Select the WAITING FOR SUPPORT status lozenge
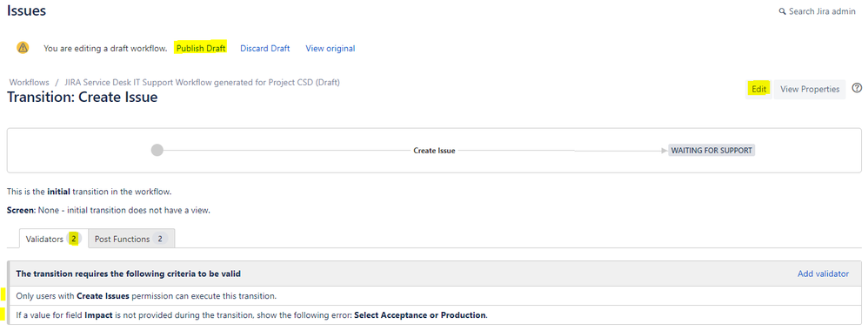Screen dimensions: 868x331 (x=712, y=150)
